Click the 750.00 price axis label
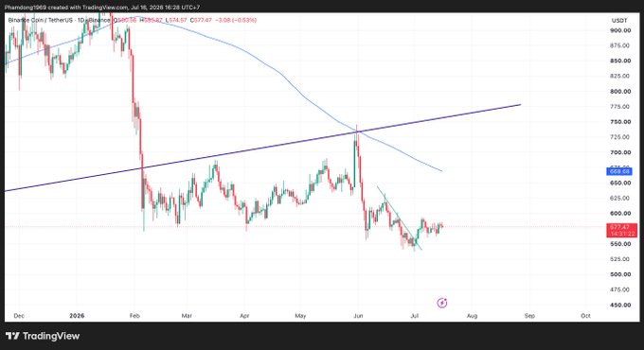 point(620,122)
